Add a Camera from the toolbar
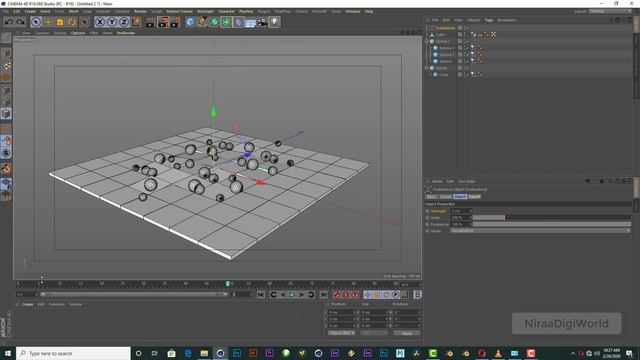Image resolution: width=640 pixels, height=360 pixels. [262, 22]
